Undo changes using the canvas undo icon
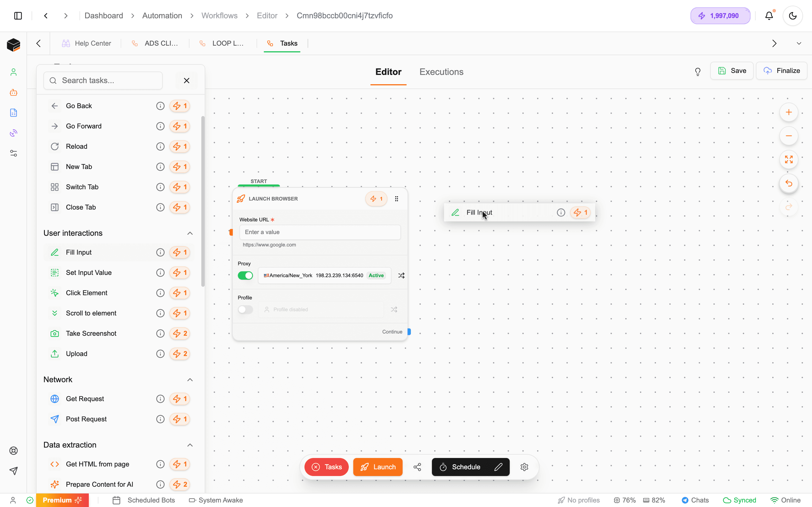The height and width of the screenshot is (507, 812). [x=789, y=183]
